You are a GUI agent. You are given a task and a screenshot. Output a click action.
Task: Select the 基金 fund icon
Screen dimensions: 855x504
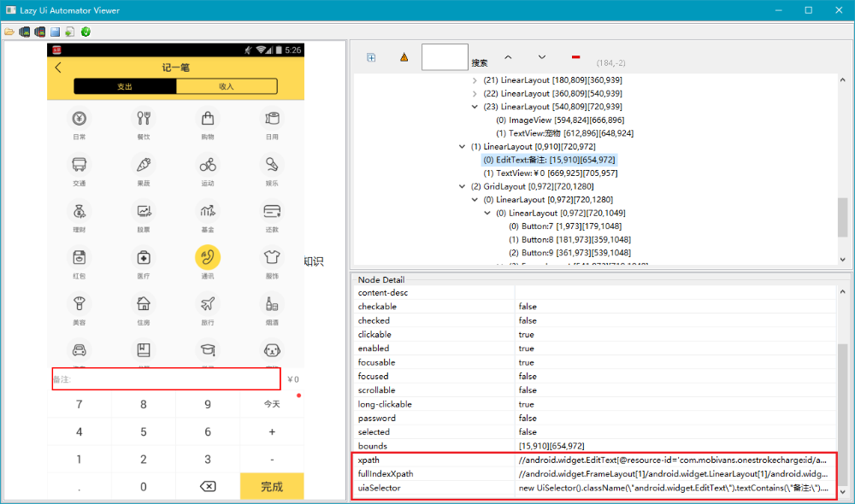point(208,211)
